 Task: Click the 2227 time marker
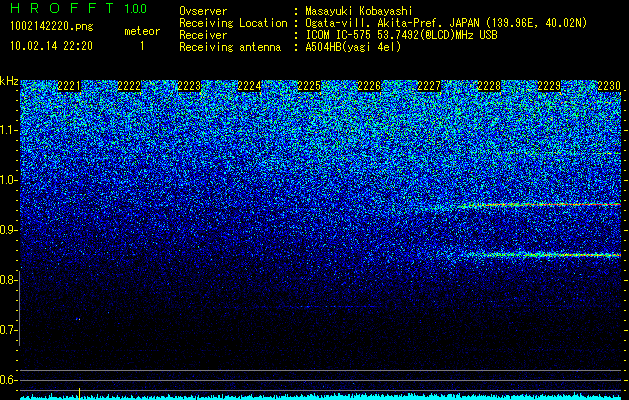(x=429, y=86)
